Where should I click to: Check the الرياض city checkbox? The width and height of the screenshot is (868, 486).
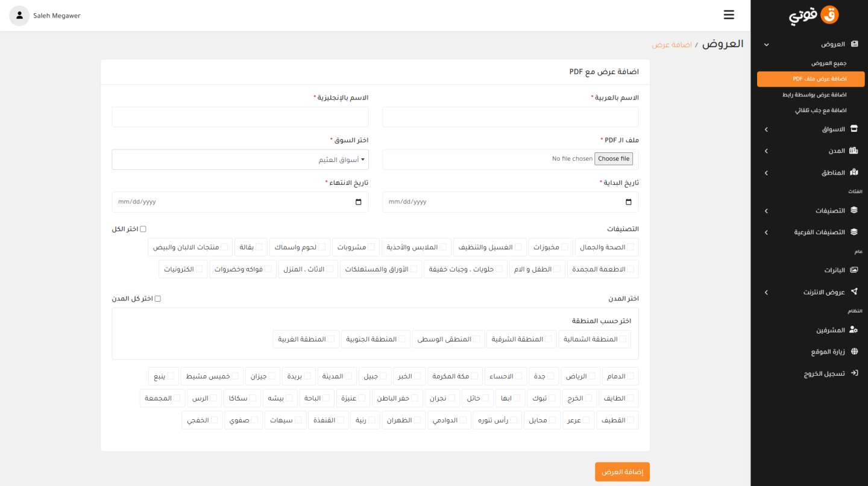click(x=593, y=376)
